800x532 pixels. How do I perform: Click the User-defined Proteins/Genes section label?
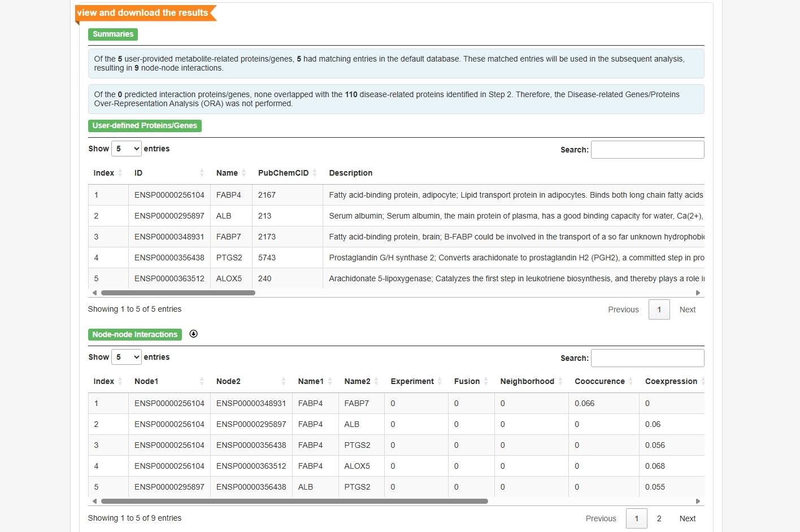point(145,125)
